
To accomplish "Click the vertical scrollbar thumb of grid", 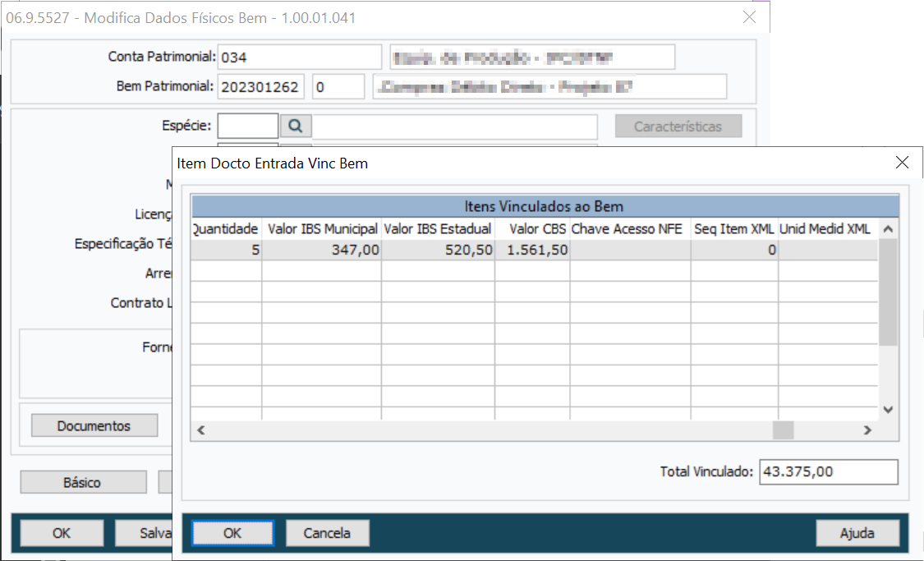I will click(x=888, y=292).
